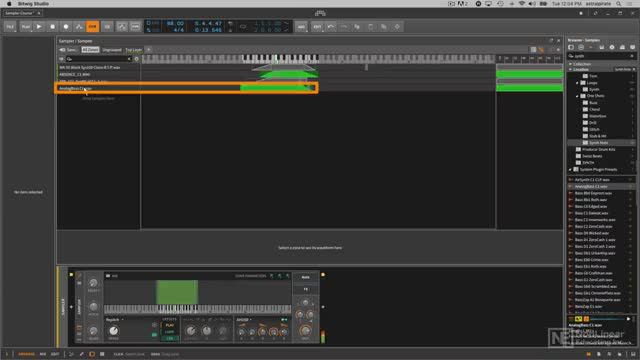Toggle the automation write icon in transport

(x=79, y=27)
